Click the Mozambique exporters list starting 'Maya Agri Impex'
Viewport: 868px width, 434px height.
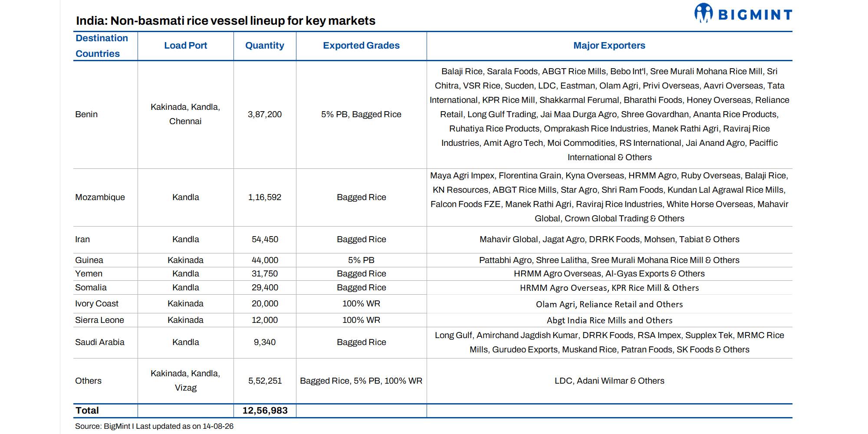click(609, 197)
